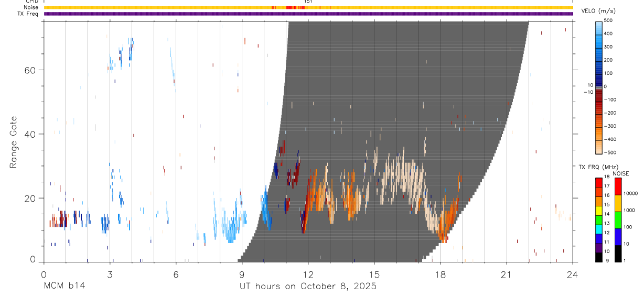Click the 9 hour tick label
644x297 pixels.
[x=242, y=274]
